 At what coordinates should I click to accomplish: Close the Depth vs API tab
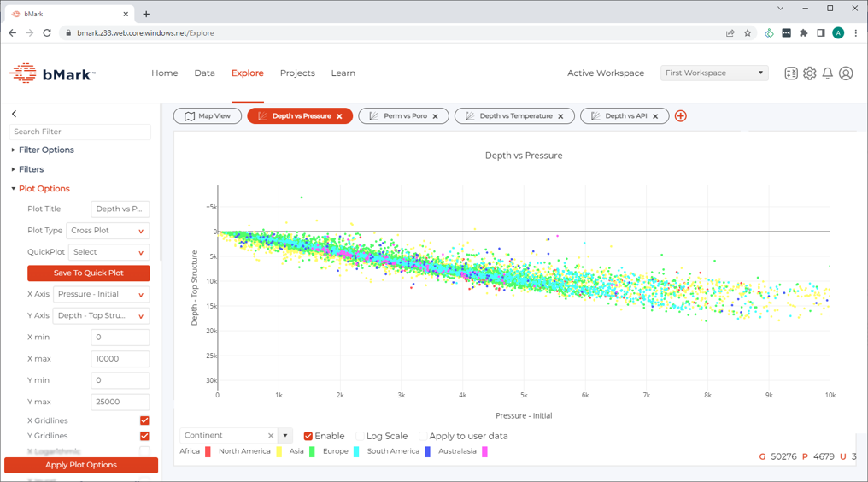point(655,116)
